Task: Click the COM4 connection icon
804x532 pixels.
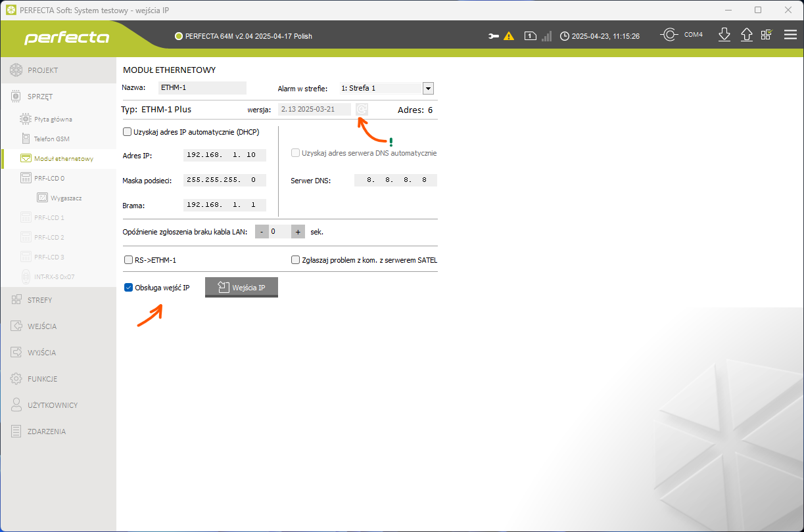Action: 669,35
